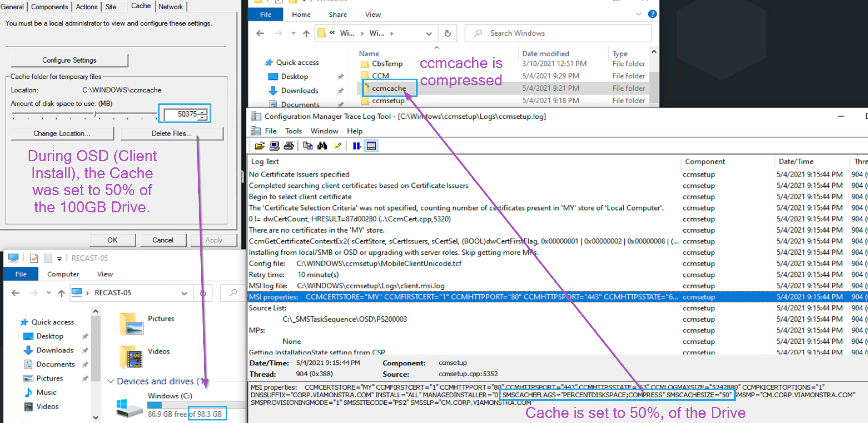Viewport: 868px width, 423px height.
Task: Toggle Pause in the trace log toolbar
Action: point(357,146)
